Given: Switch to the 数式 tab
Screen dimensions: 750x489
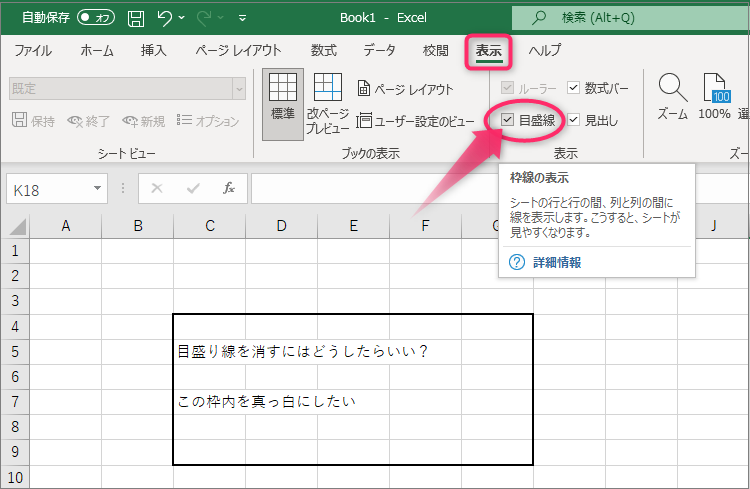Looking at the screenshot, I should pyautogui.click(x=324, y=50).
